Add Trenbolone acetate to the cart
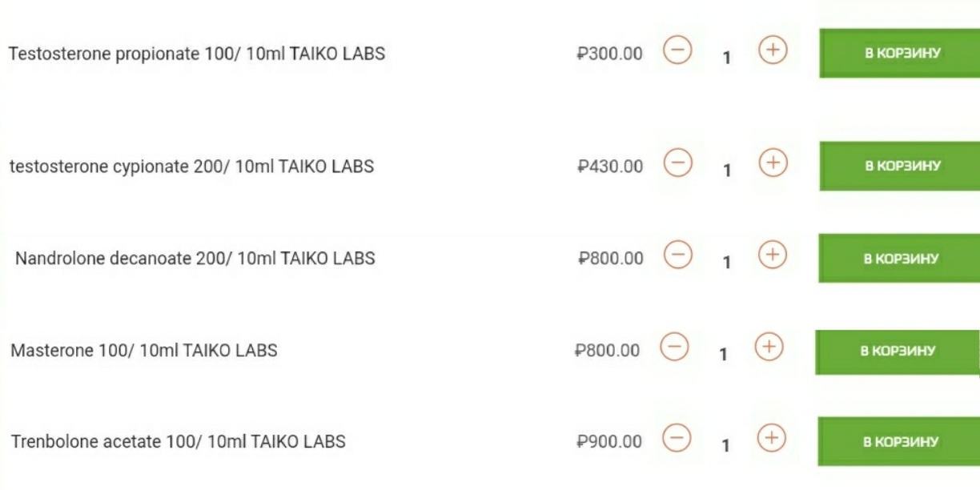This screenshot has height=490, width=980. [899, 442]
